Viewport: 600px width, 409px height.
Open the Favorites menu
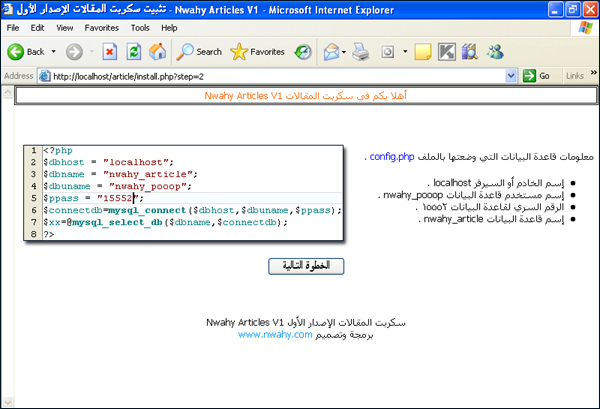click(102, 28)
